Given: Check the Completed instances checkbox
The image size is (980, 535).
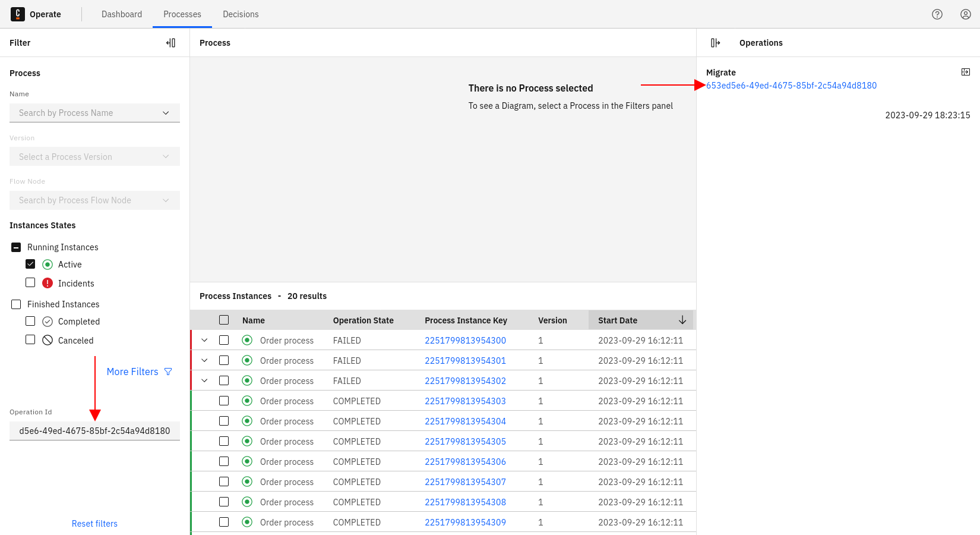Looking at the screenshot, I should [x=30, y=321].
